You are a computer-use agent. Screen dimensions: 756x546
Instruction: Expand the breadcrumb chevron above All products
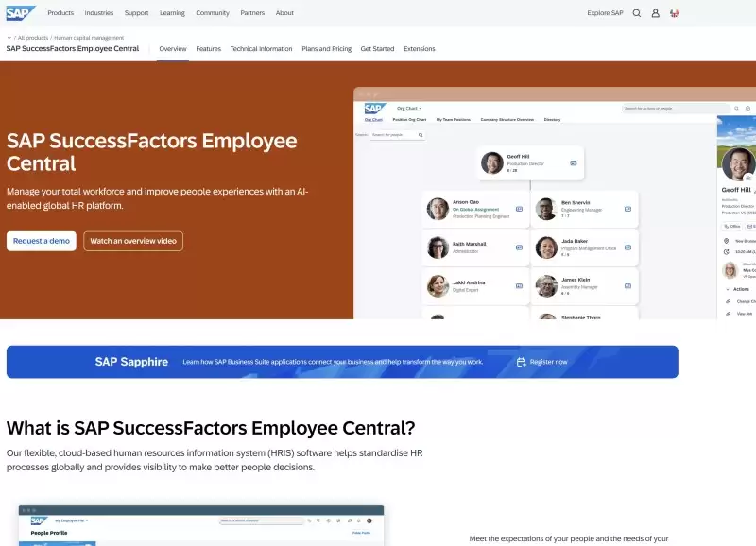pos(9,38)
